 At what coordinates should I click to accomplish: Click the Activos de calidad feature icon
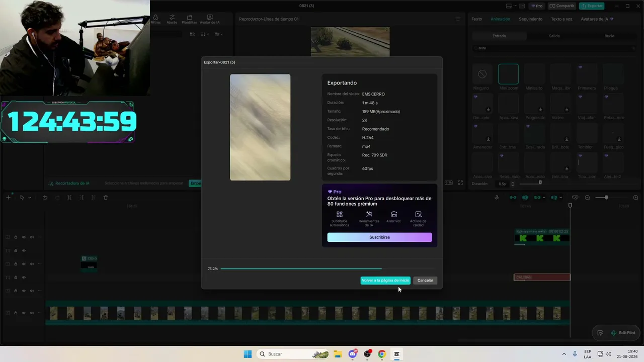click(x=419, y=214)
